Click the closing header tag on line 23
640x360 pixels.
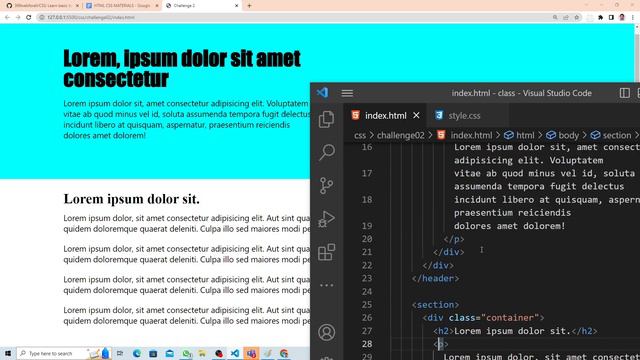click(435, 278)
